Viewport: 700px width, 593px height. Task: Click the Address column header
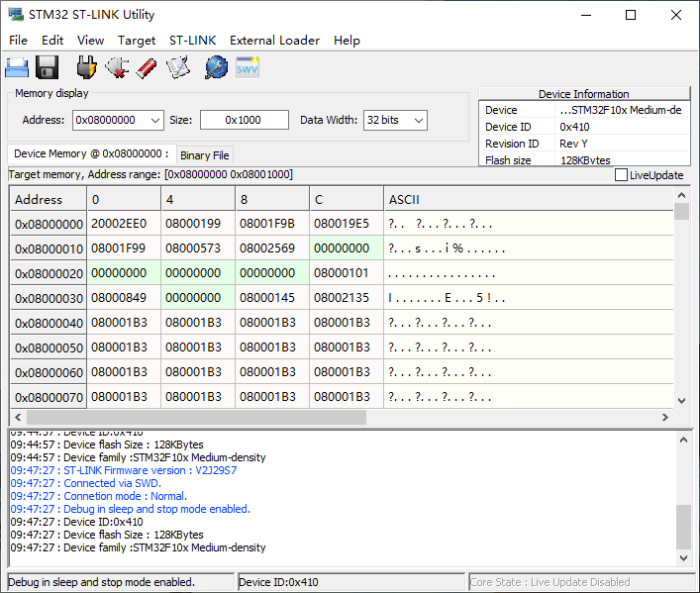[x=49, y=199]
